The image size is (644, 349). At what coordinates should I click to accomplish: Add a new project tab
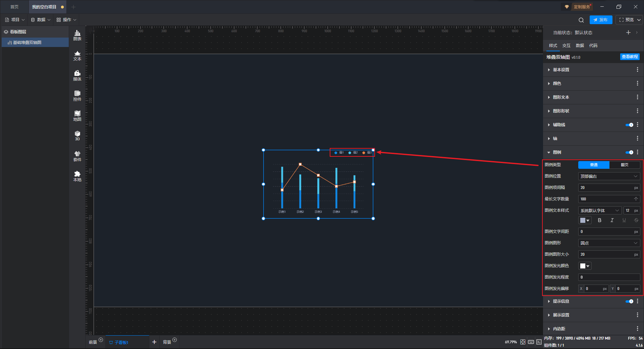[x=73, y=7]
